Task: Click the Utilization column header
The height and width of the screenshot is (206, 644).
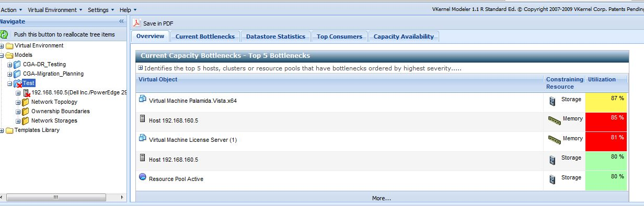Action: (x=606, y=83)
